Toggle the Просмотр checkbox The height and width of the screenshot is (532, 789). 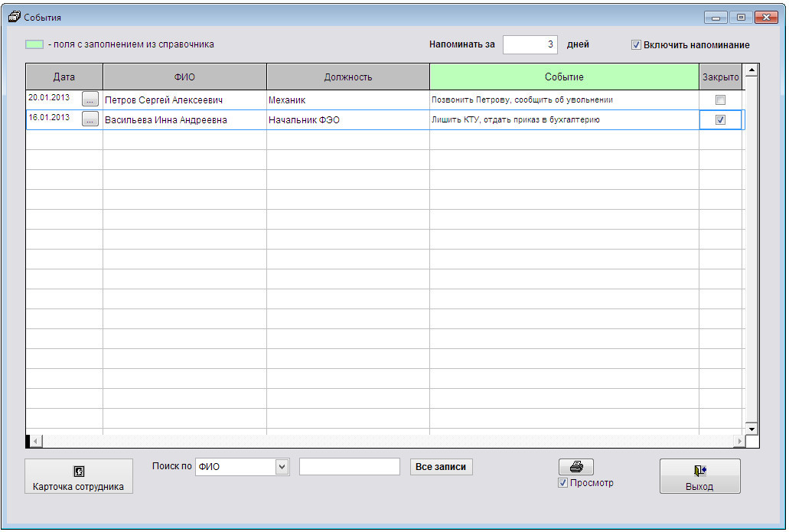pyautogui.click(x=562, y=483)
